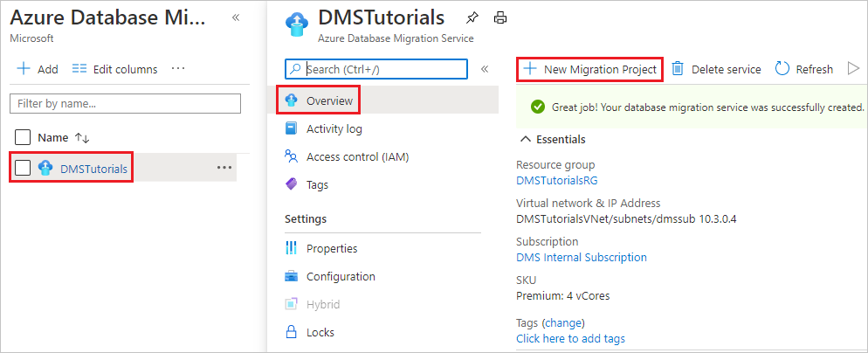Open the DMSTutorials service link
The image size is (868, 353).
click(x=94, y=169)
